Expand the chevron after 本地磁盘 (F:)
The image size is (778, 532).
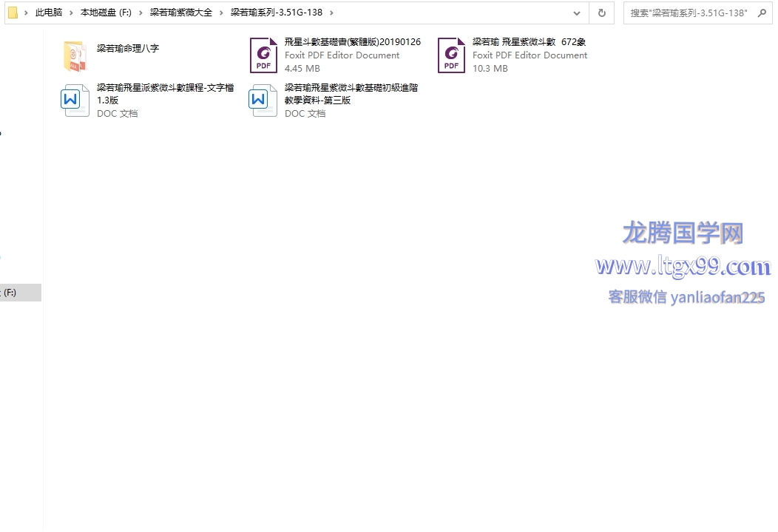coord(141,13)
